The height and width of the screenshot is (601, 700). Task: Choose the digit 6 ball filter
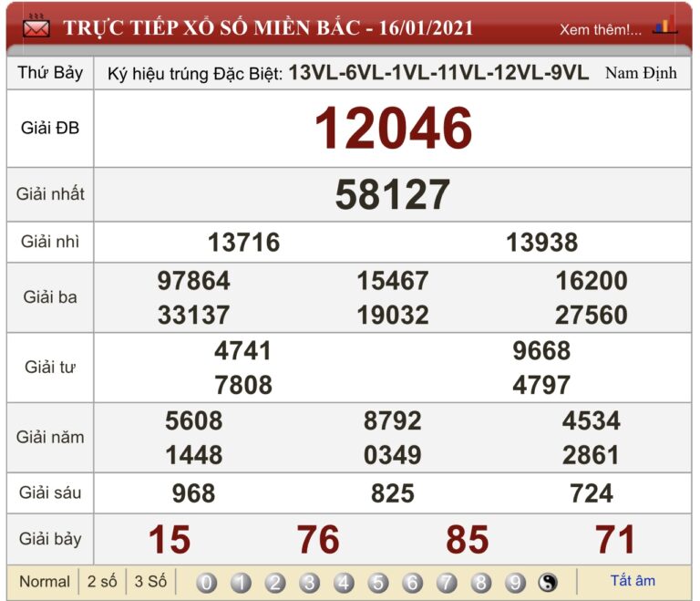[x=413, y=583]
